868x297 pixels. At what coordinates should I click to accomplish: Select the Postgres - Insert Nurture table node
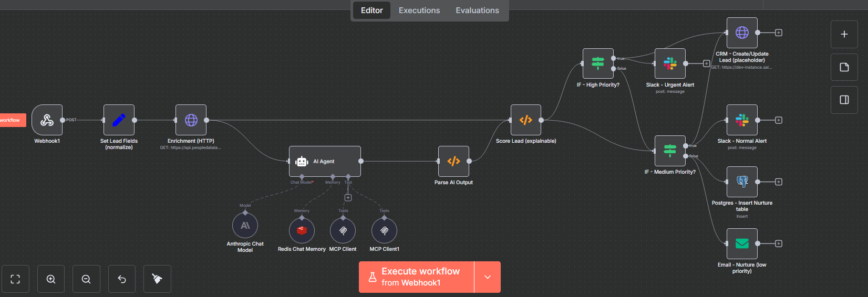(x=742, y=182)
